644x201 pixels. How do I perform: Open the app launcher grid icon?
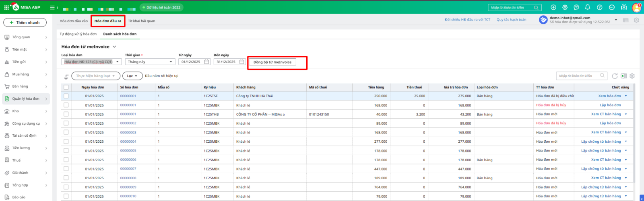(x=6, y=7)
